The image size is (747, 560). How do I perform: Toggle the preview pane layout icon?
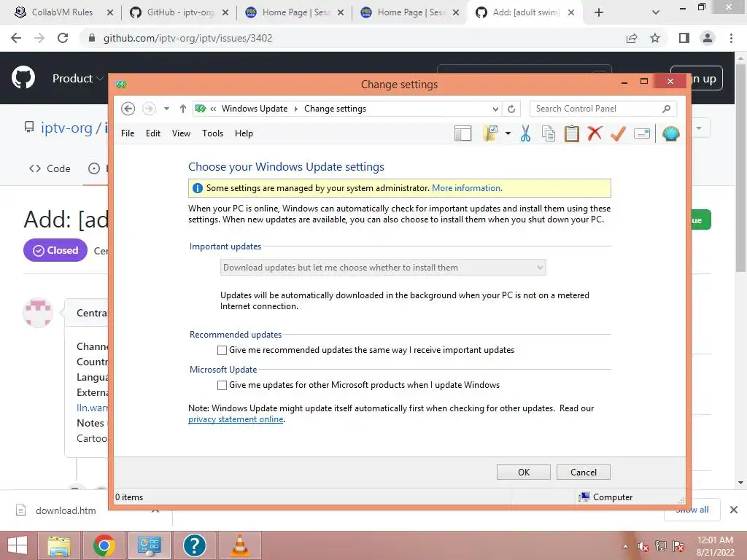[x=462, y=134]
